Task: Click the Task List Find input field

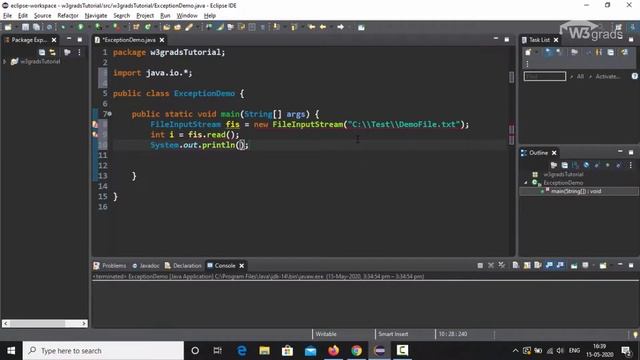Action: (545, 76)
